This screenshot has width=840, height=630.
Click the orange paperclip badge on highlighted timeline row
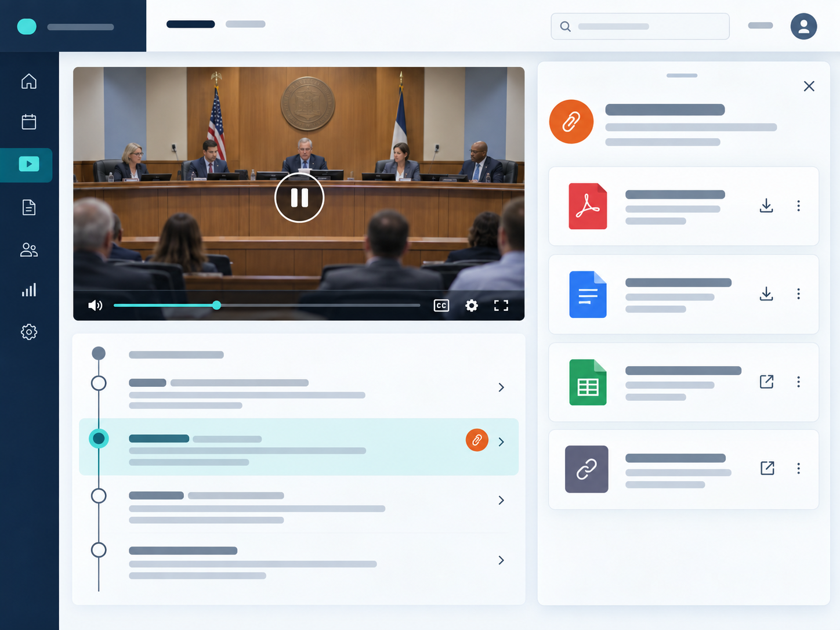[477, 440]
